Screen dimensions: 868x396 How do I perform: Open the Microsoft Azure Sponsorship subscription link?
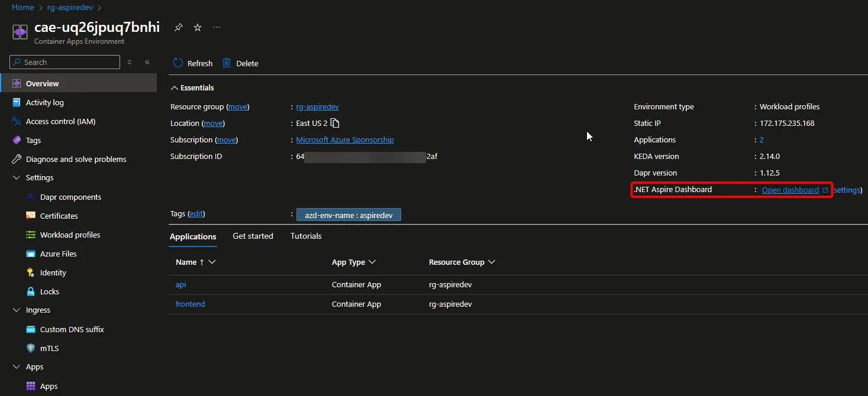[x=345, y=139]
